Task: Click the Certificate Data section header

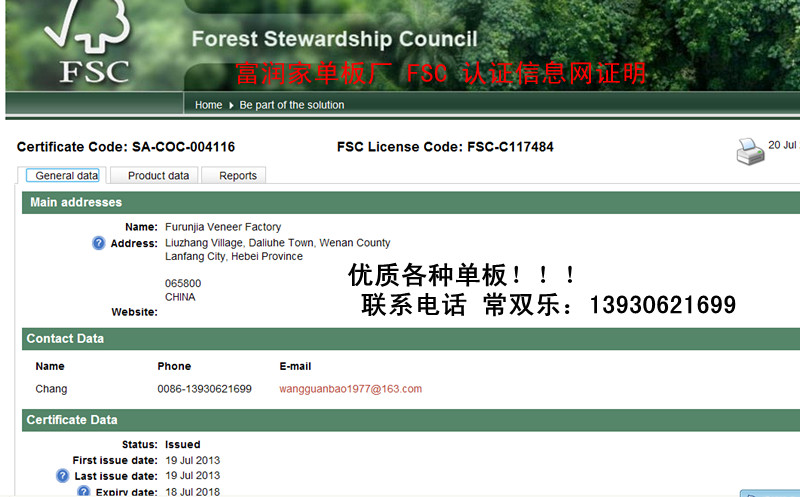Action: (x=72, y=420)
